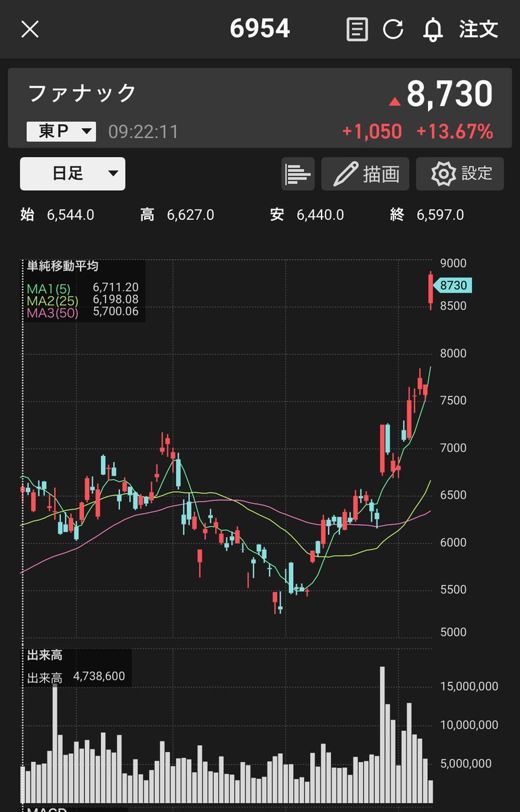This screenshot has height=812, width=520.
Task: Tap the close price 6,597.0
Action: tap(440, 215)
